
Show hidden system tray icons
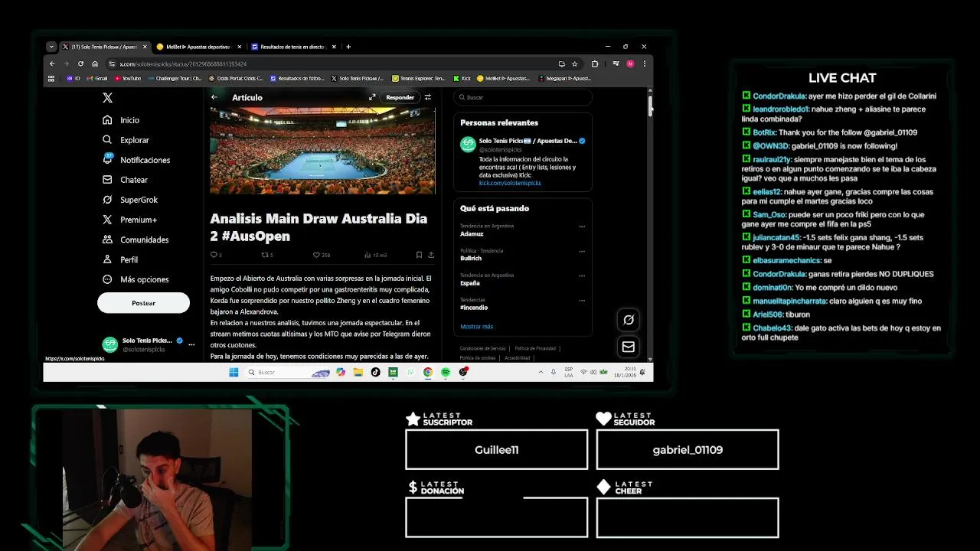tap(541, 372)
